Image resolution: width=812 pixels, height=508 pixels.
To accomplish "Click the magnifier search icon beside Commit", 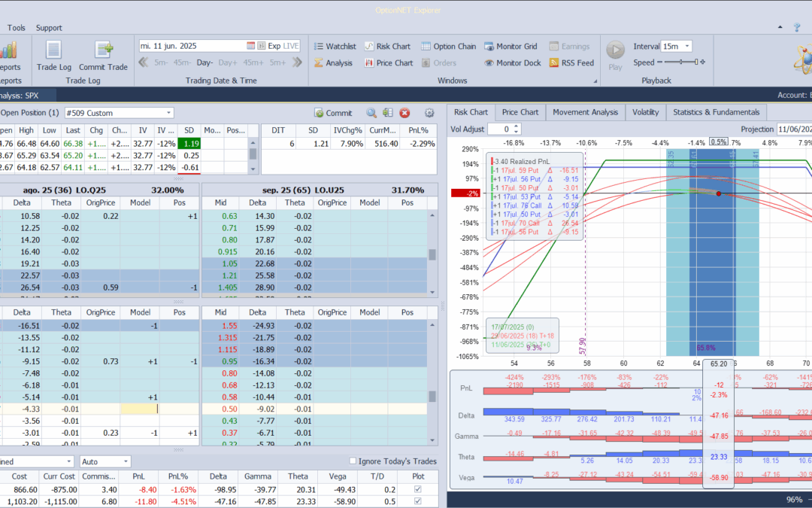I will tap(371, 113).
